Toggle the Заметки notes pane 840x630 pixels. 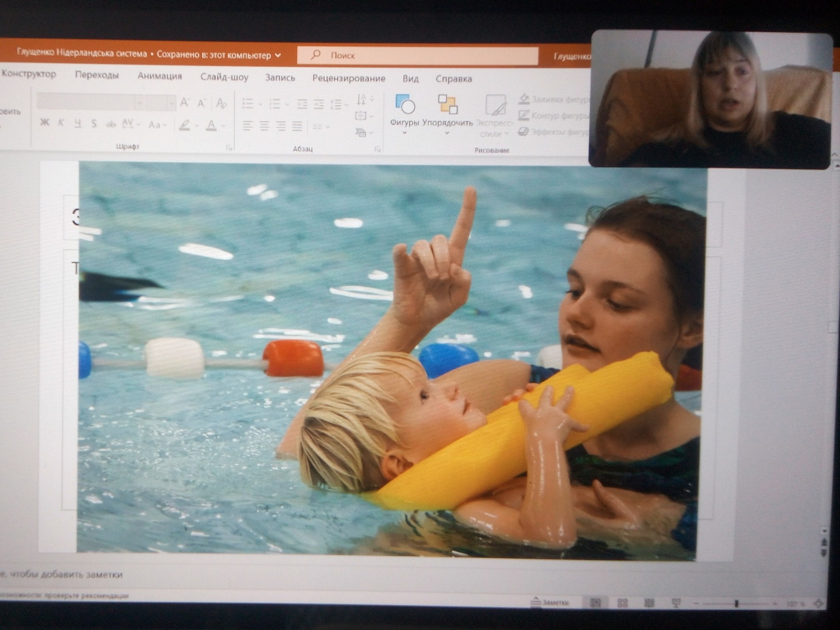pyautogui.click(x=550, y=602)
